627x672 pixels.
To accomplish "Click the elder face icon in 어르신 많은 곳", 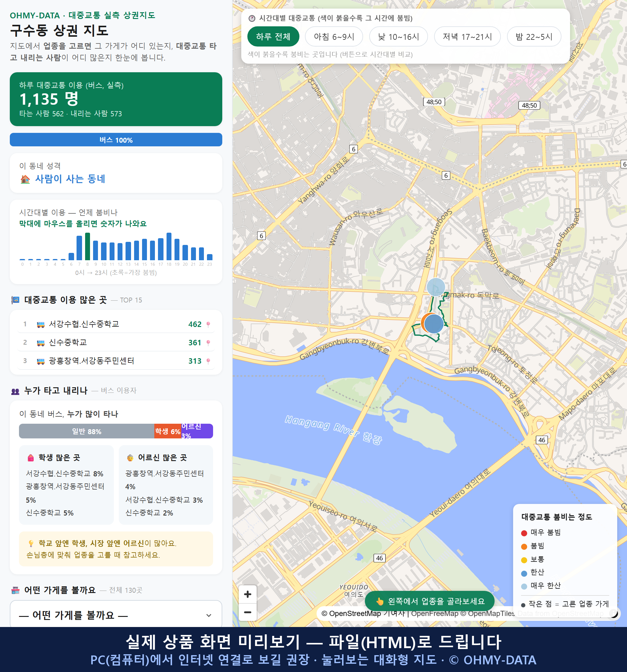I will coord(130,458).
